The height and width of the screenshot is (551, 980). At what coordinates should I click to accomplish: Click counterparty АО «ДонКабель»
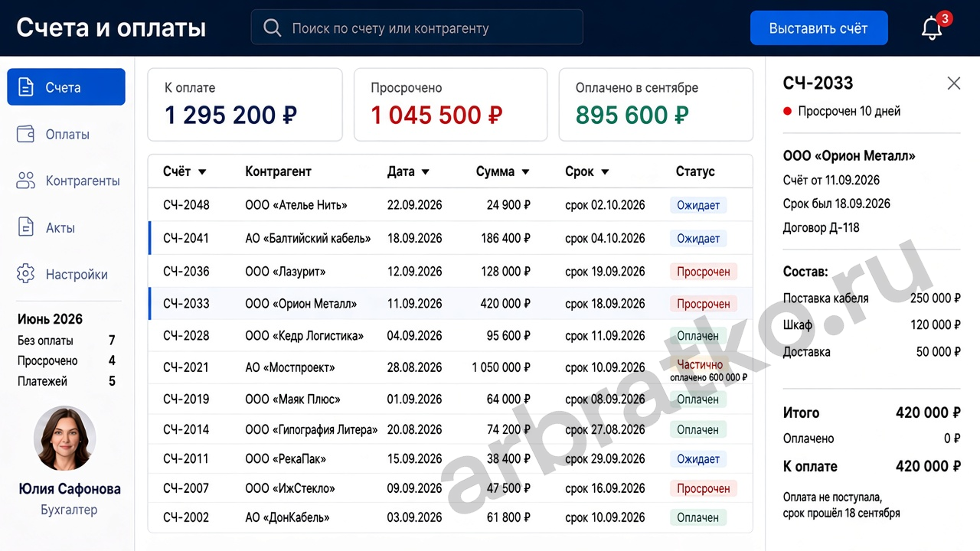287,517
